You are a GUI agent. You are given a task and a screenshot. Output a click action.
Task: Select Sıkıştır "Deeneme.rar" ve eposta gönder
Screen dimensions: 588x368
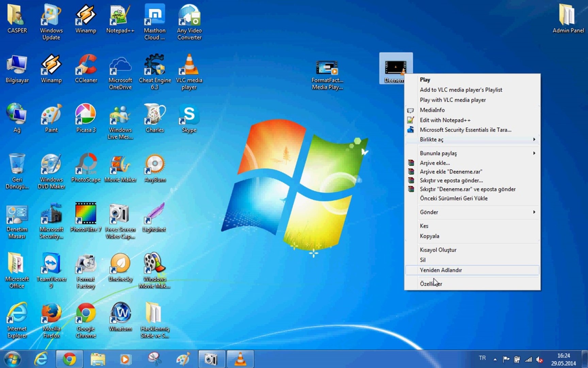point(472,189)
